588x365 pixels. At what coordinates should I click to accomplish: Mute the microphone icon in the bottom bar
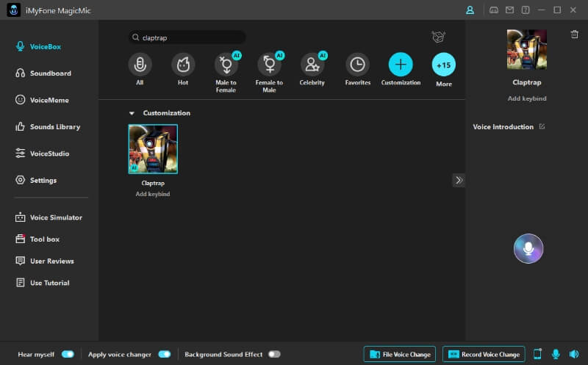(x=556, y=354)
